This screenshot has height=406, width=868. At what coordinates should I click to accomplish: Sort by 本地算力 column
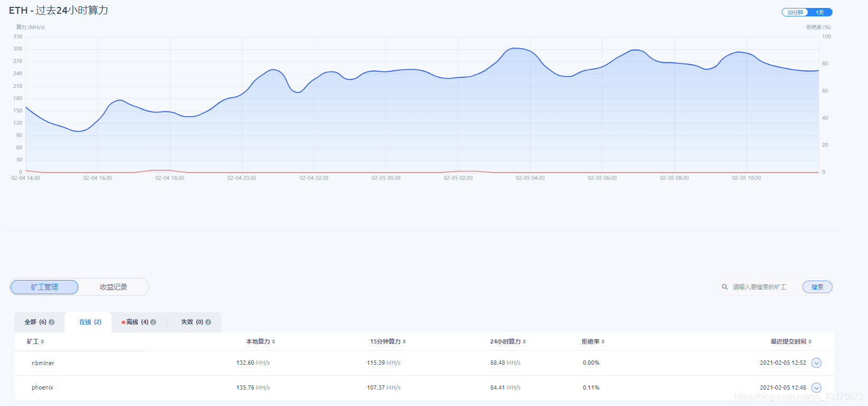click(x=260, y=341)
